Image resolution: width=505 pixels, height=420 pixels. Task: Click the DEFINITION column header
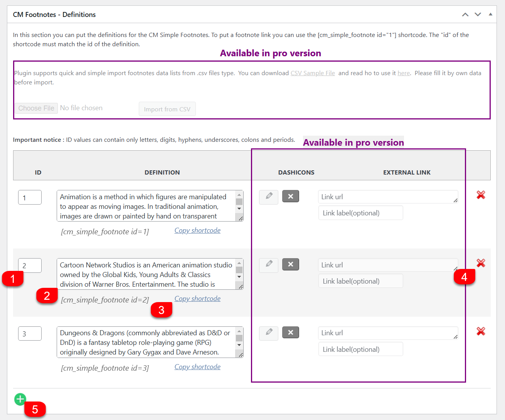coord(162,173)
